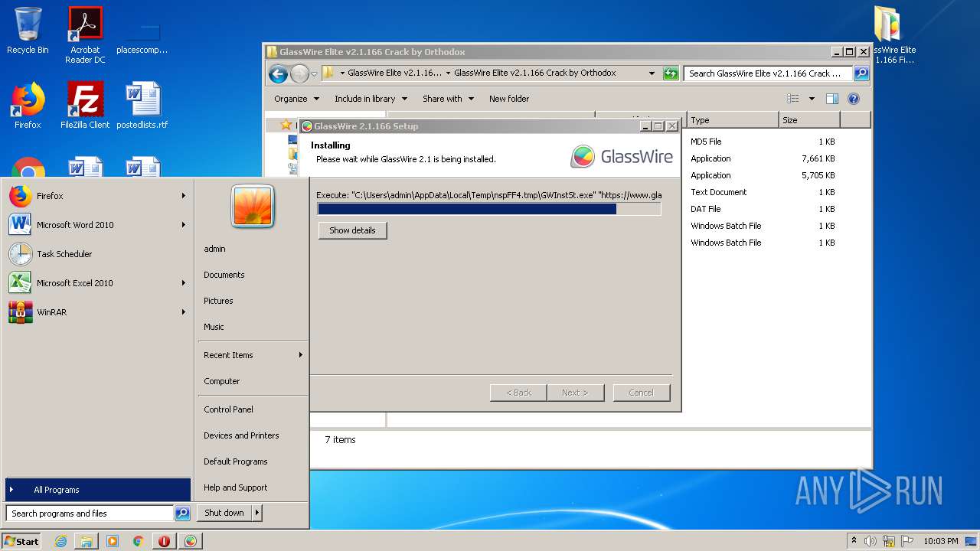Open FileZilla Client desktop shortcut
This screenshot has height=551, width=980.
pyautogui.click(x=85, y=106)
